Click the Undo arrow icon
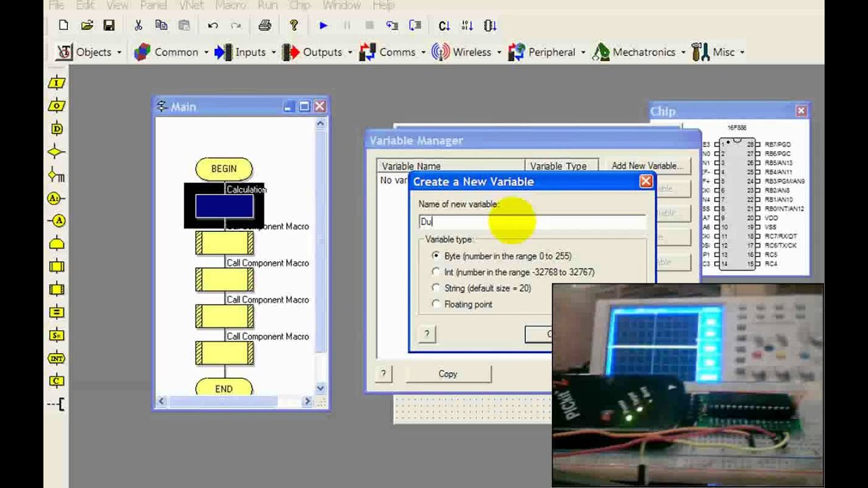This screenshot has height=488, width=868. (x=213, y=26)
